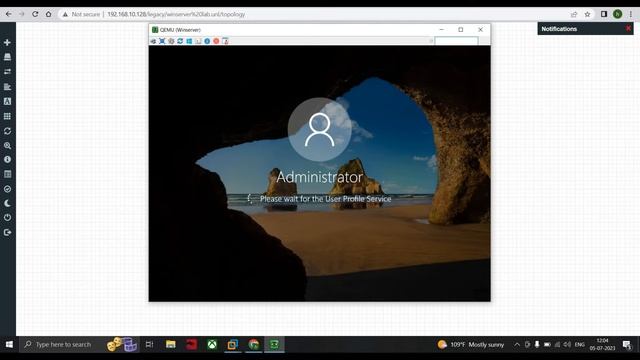The height and width of the screenshot is (360, 640).
Task: Click red close connection icon in viewer toolbar
Action: (x=216, y=41)
